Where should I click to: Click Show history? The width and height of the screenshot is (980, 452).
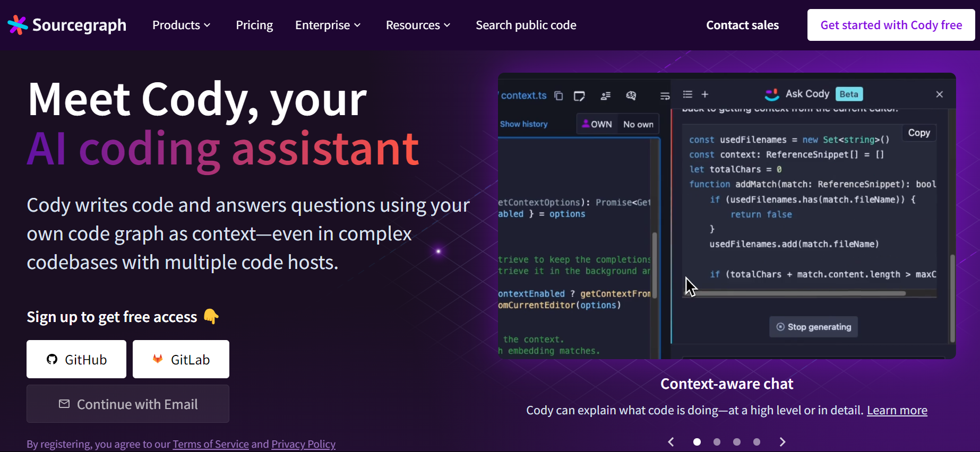pyautogui.click(x=523, y=124)
